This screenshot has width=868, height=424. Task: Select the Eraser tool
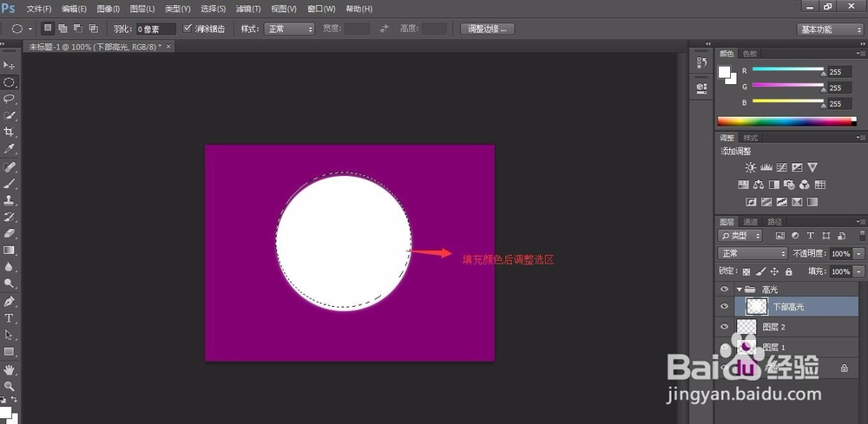[9, 233]
